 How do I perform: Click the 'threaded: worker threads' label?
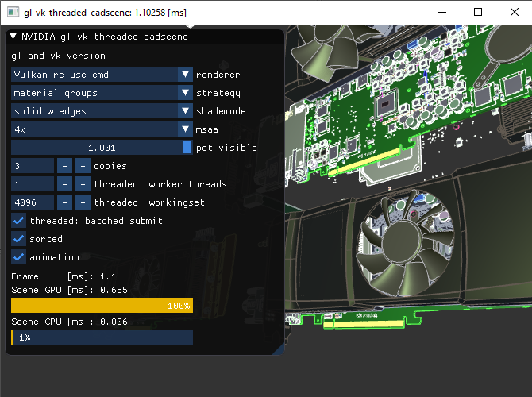click(160, 184)
